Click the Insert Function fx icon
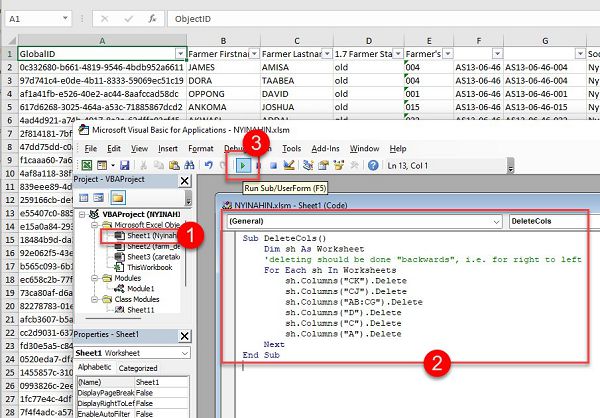Viewport: 600px width, 418px height. [x=152, y=19]
